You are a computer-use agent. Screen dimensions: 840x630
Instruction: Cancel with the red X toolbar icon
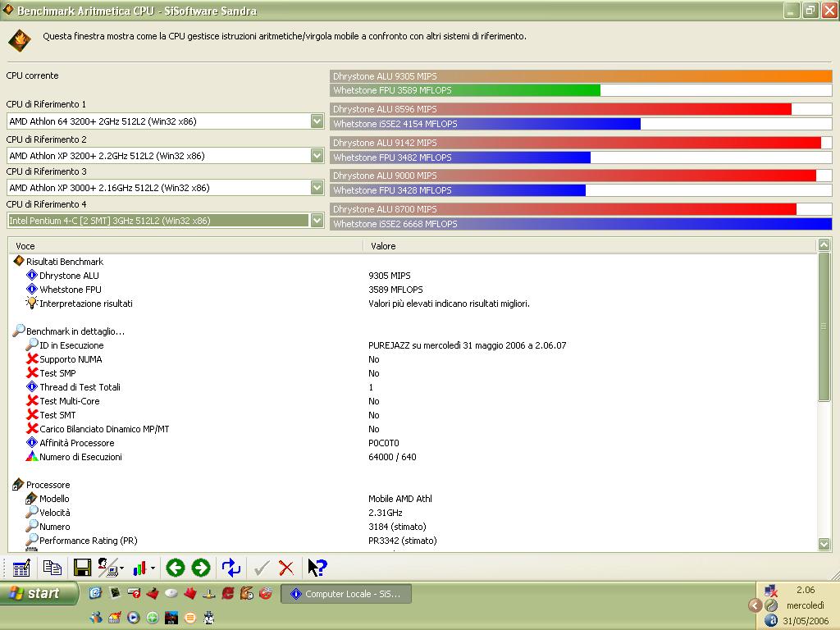[x=286, y=568]
